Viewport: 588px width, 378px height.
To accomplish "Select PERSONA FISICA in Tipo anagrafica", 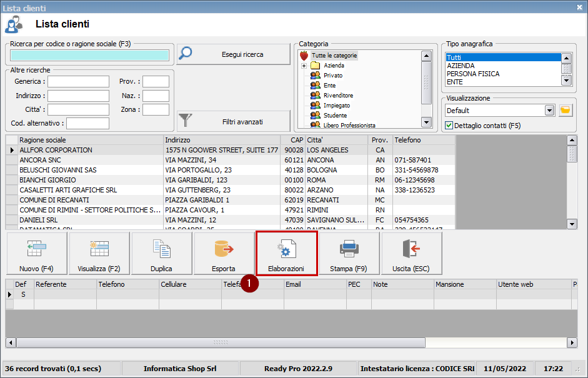I will pyautogui.click(x=503, y=74).
